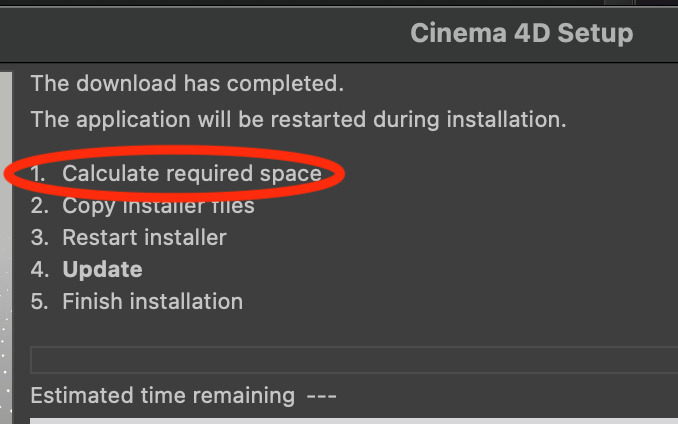Click the 'Estimated time remaining' label

[163, 395]
